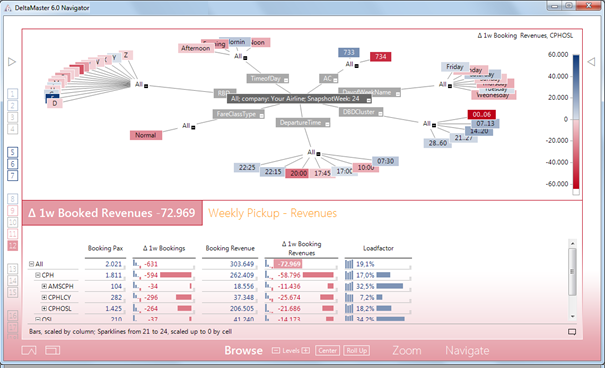The height and width of the screenshot is (368, 605).
Task: Decrease levels with the minus icon
Action: coord(275,351)
